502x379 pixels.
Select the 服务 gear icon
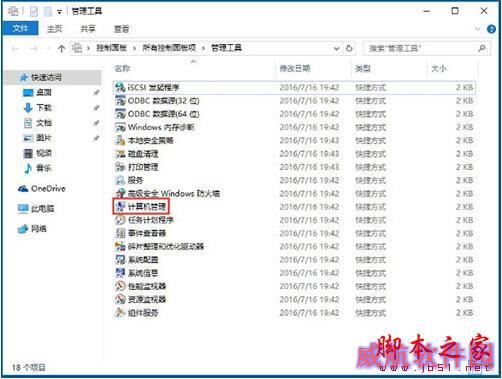click(120, 180)
